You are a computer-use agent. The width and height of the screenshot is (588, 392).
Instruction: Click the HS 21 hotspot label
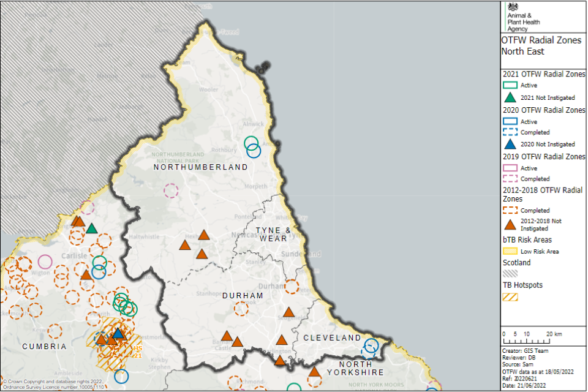click(x=137, y=352)
